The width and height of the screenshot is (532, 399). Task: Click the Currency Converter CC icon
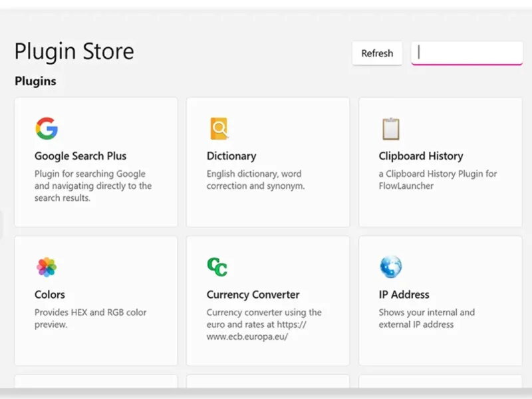[x=217, y=267]
